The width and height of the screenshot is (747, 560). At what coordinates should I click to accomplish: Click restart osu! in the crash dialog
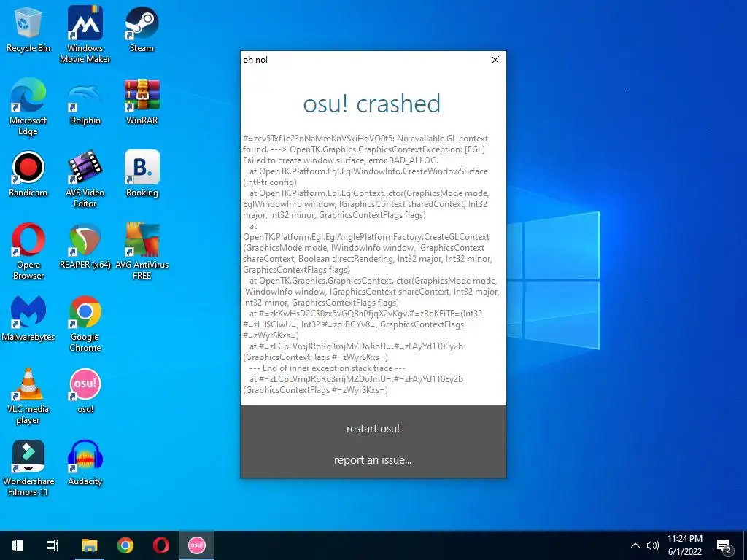click(x=373, y=429)
